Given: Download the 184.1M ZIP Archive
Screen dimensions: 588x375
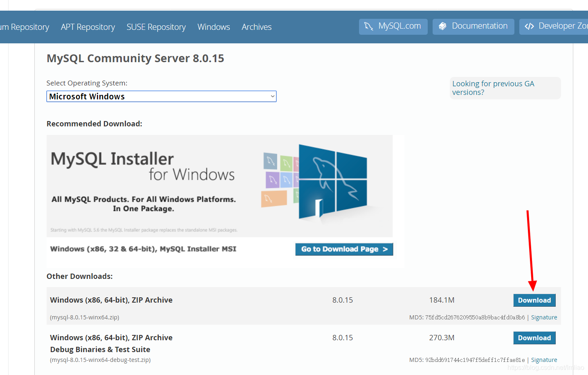Looking at the screenshot, I should 534,300.
